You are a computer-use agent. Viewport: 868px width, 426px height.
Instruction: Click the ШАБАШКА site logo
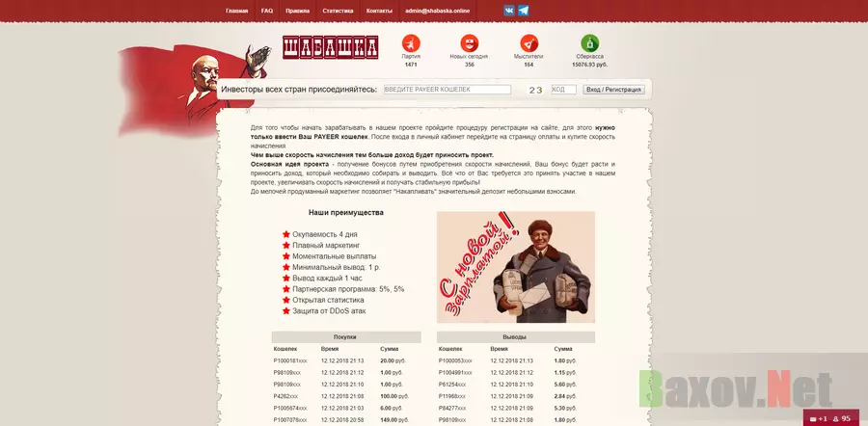[x=331, y=47]
